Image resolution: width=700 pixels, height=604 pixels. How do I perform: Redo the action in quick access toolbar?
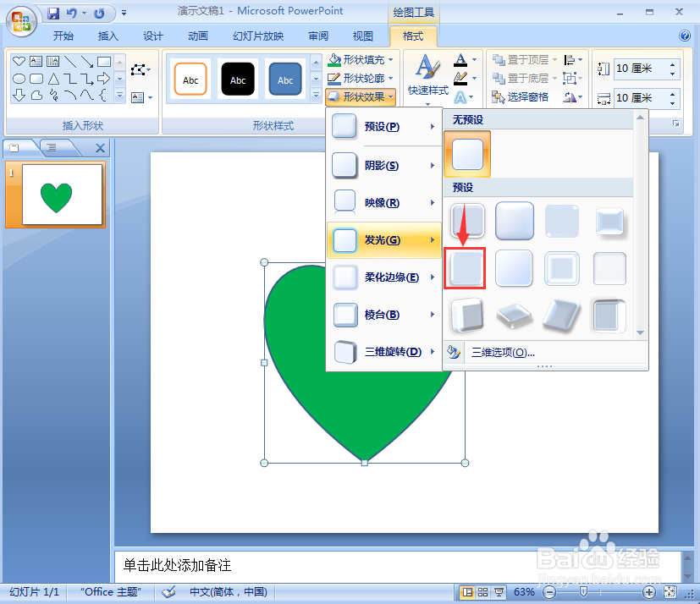[x=99, y=14]
